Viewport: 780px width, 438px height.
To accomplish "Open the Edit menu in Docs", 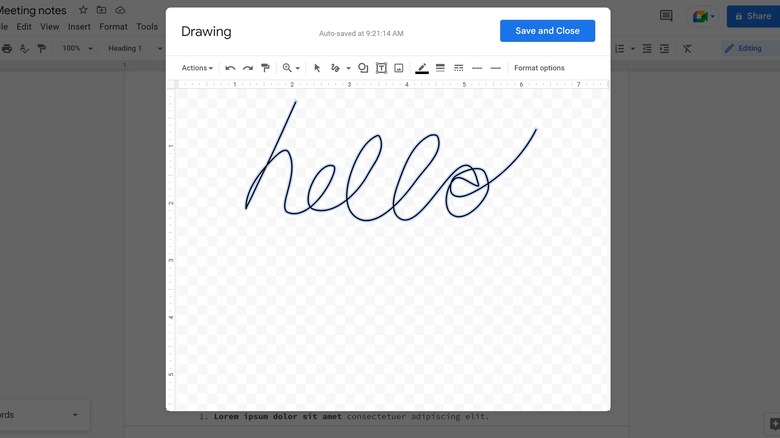I will [24, 27].
